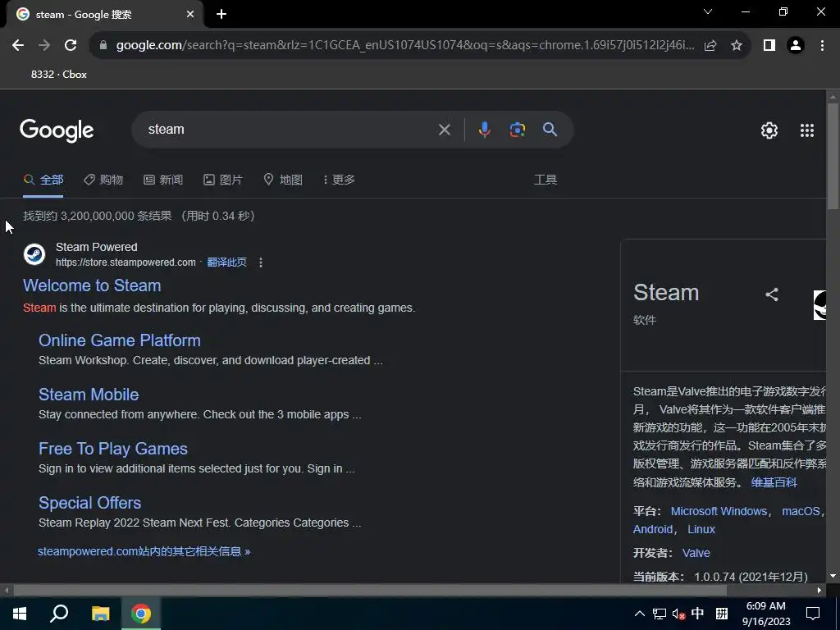Click the Steam logo thumbnail in knowledge panel
This screenshot has height=630, width=840.
point(819,305)
